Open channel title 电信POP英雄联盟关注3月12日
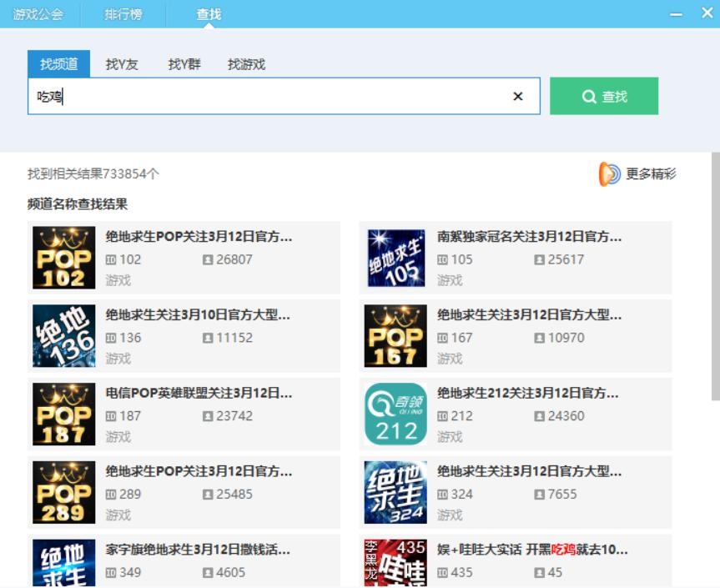This screenshot has width=720, height=588. [x=199, y=393]
